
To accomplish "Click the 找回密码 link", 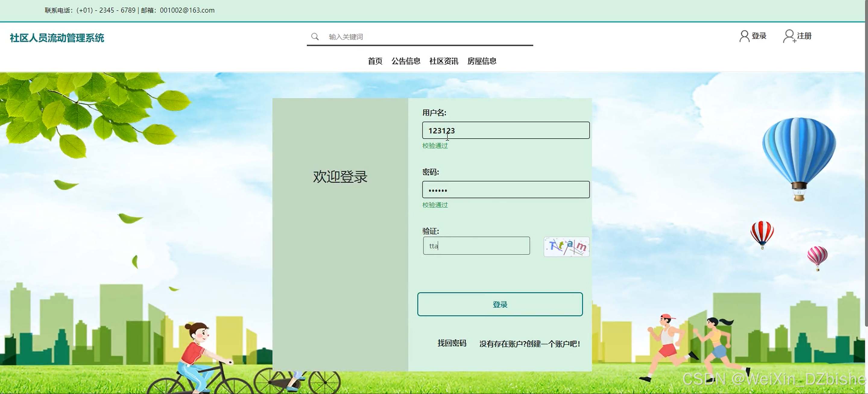I will [x=452, y=343].
